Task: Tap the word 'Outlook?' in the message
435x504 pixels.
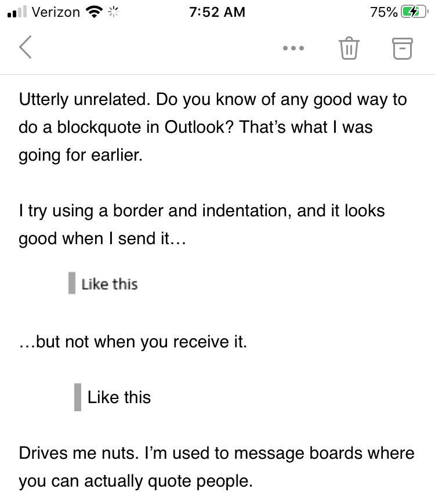Action: click(x=199, y=127)
